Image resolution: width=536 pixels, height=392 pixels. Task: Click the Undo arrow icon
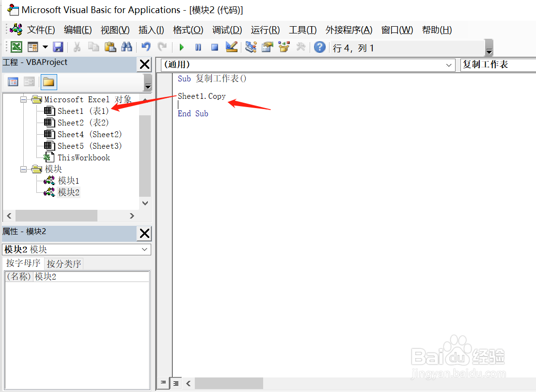[x=146, y=47]
